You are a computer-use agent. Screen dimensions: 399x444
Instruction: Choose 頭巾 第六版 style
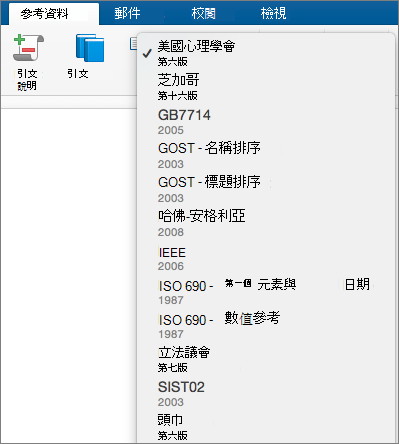point(266,427)
